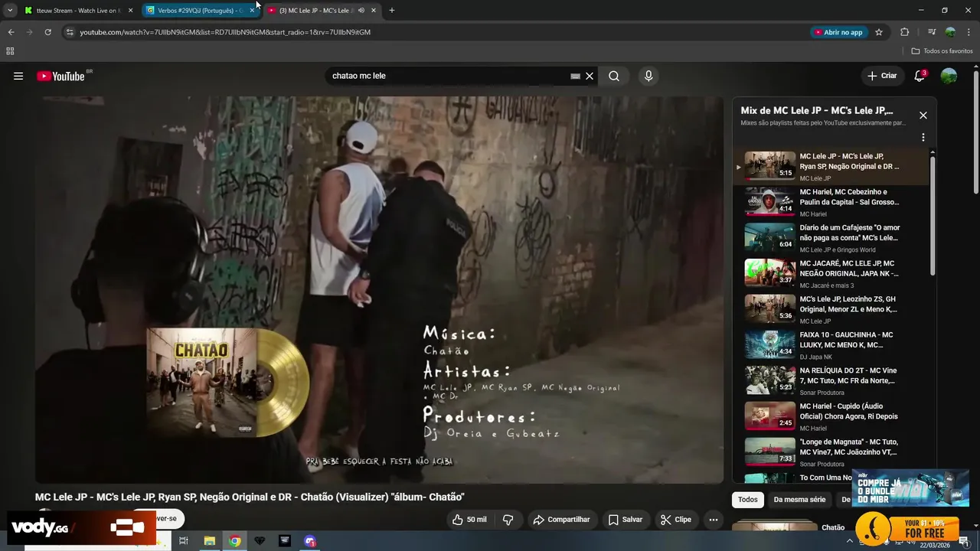
Task: Select the Da mesma série chip
Action: coord(799,500)
